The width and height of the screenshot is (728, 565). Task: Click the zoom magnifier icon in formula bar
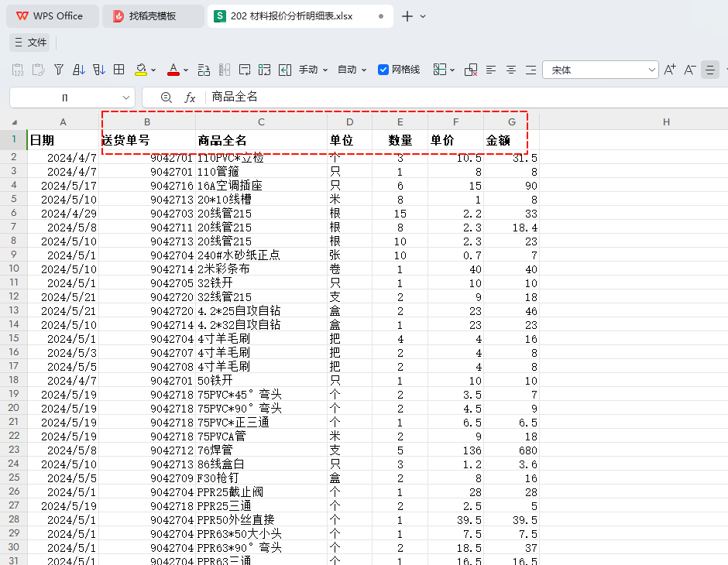(166, 98)
